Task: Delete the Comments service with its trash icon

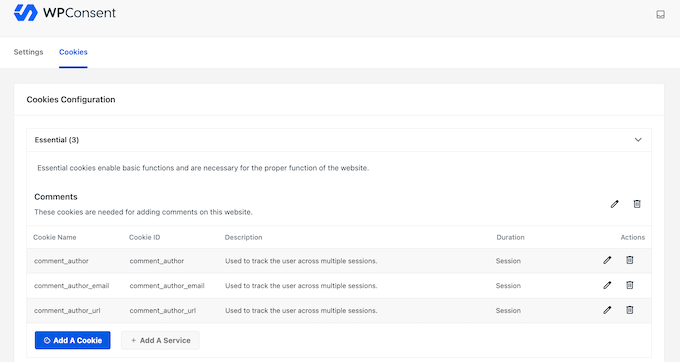Action: coord(637,204)
